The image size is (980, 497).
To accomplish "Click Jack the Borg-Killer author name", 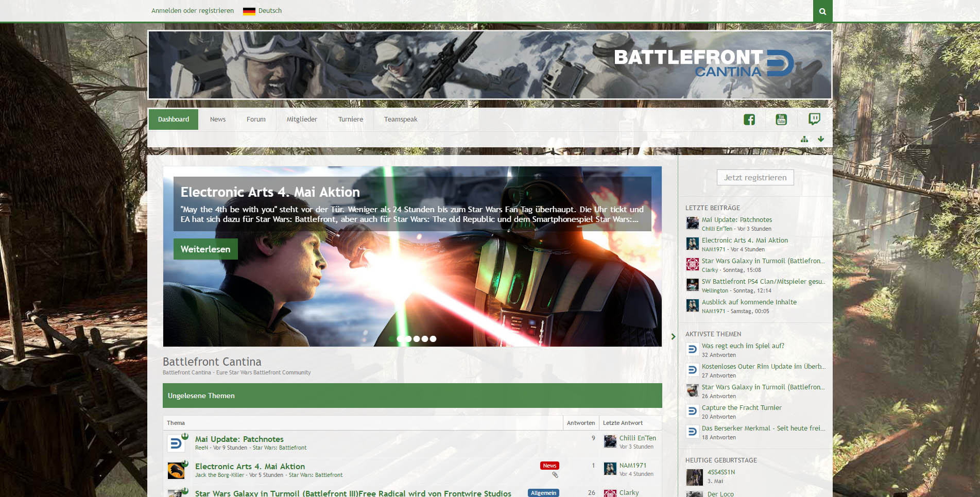I will pyautogui.click(x=219, y=475).
